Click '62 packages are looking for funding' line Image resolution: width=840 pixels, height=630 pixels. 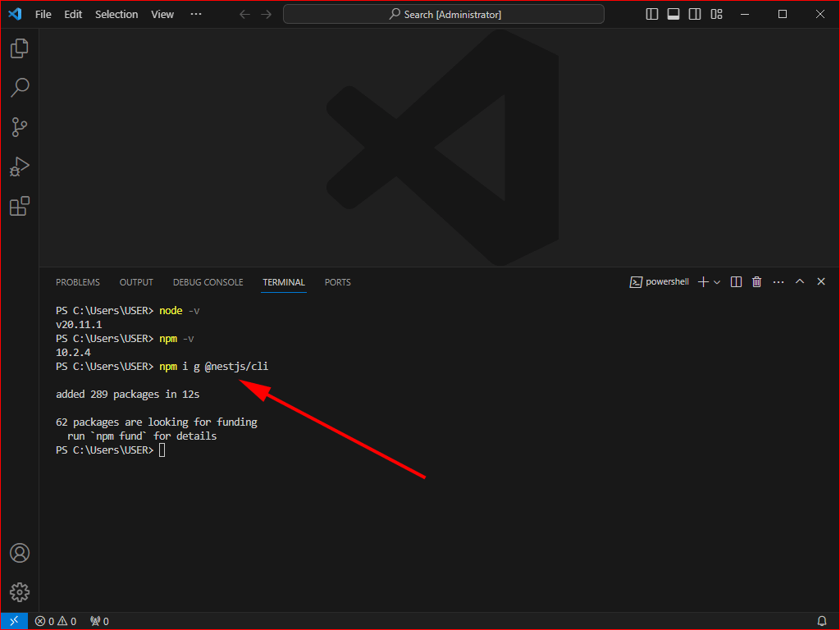[x=157, y=422]
